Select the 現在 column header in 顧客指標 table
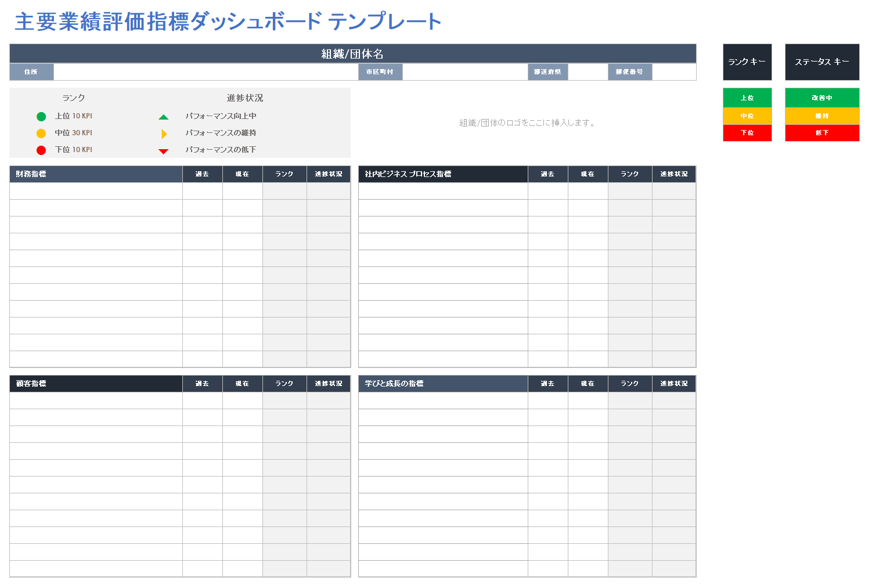This screenshot has height=588, width=872. point(243,384)
